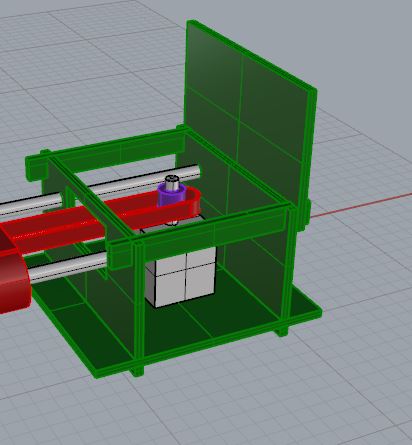Select the silver pin atop purple cylinder
This screenshot has height=445, width=412.
pyautogui.click(x=172, y=183)
